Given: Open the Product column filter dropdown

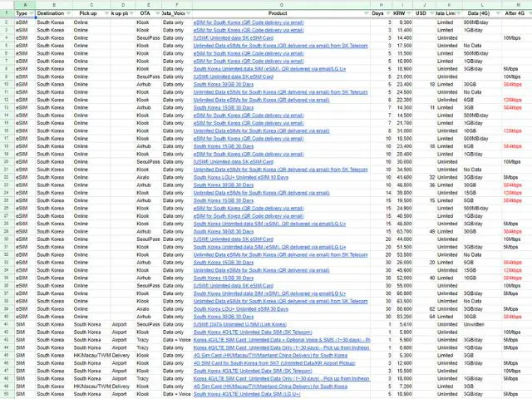Looking at the screenshot, I should click(366, 13).
